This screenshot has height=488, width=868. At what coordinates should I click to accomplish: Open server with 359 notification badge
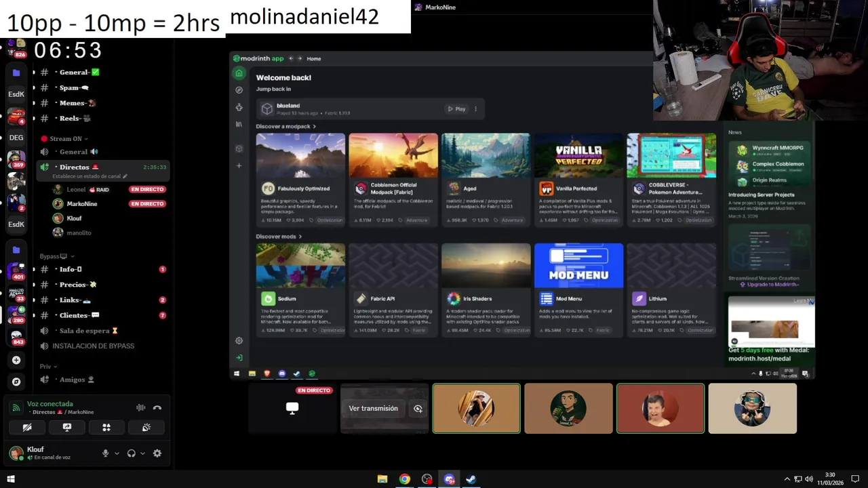point(16,160)
